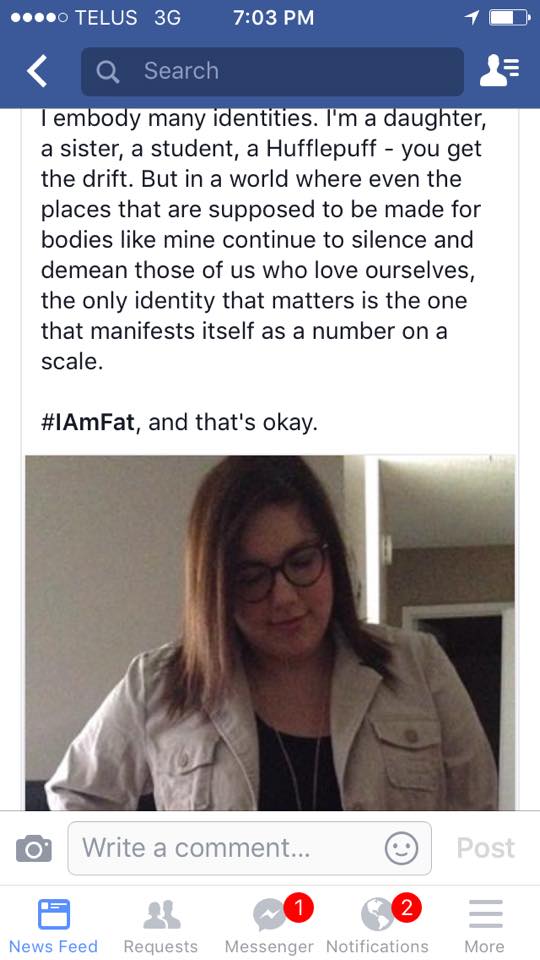540x960 pixels.
Task: Open the Requests tab
Action: [160, 924]
